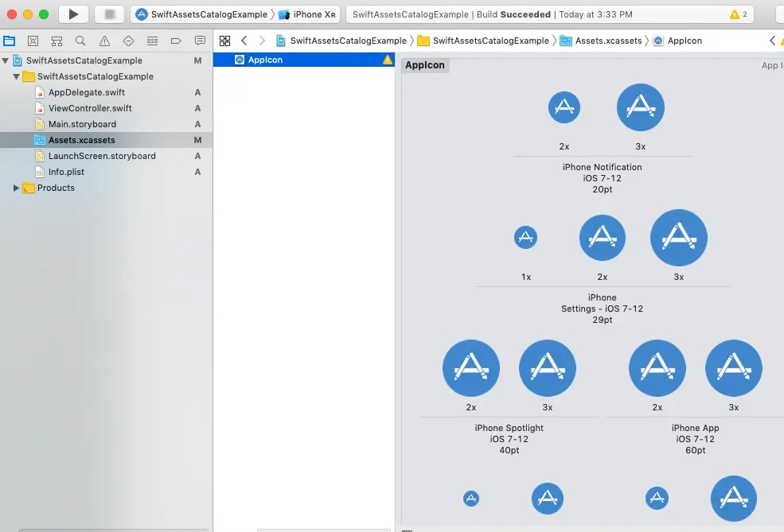Open LaunchScreen.storyboard
Image resolution: width=784 pixels, height=532 pixels.
(x=106, y=157)
